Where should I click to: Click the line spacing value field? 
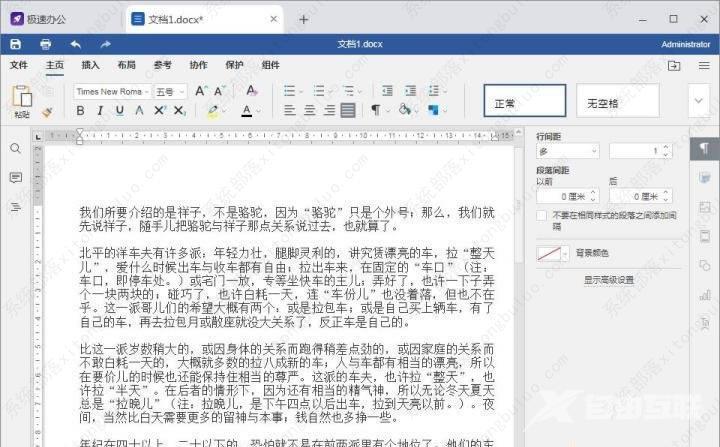[641, 151]
